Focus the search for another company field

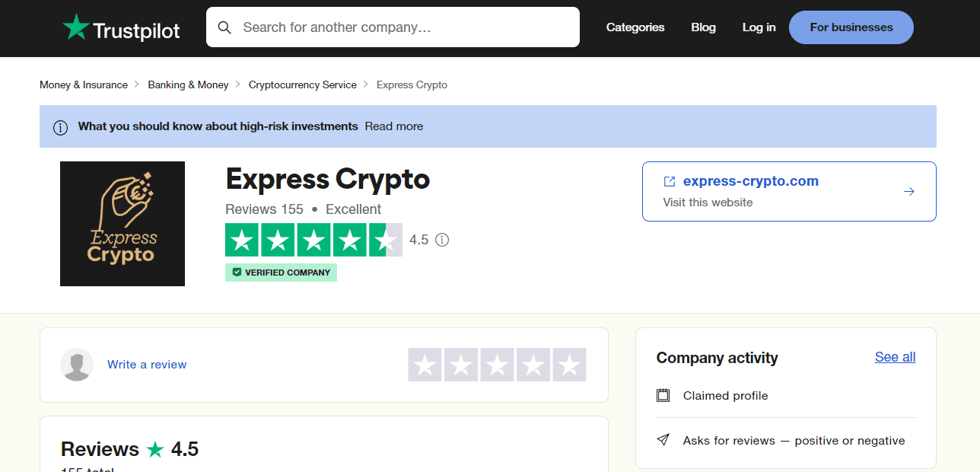tap(403, 27)
